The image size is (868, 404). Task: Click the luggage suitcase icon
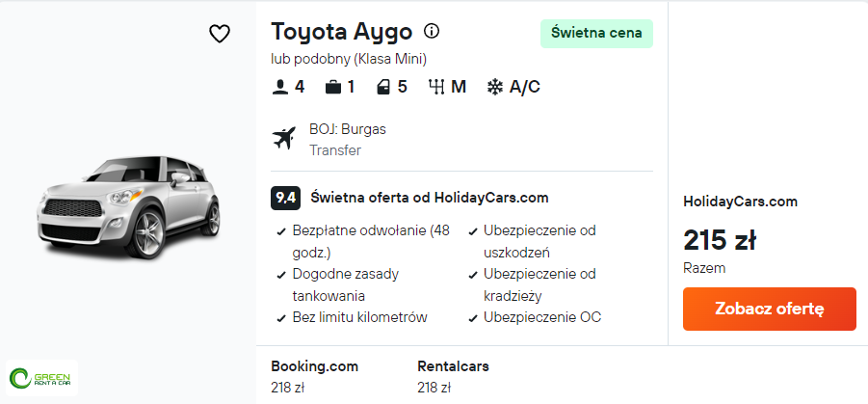click(x=333, y=87)
